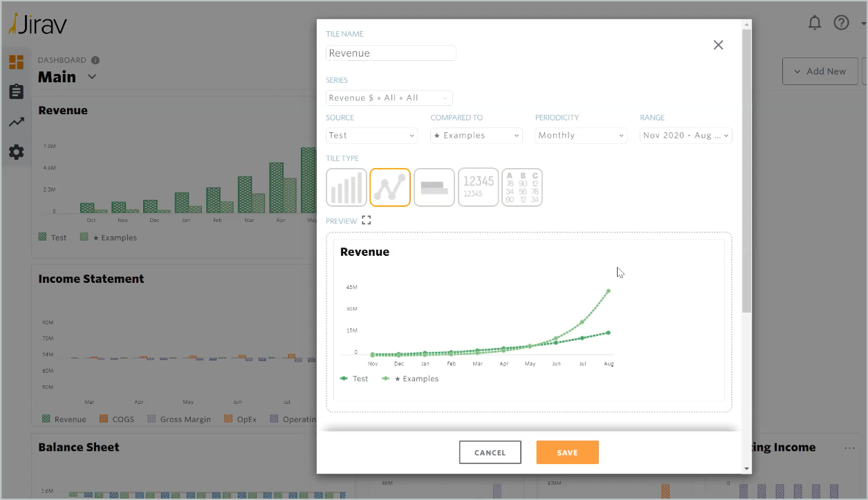Click the Tile Name input field
This screenshot has width=868, height=500.
391,53
